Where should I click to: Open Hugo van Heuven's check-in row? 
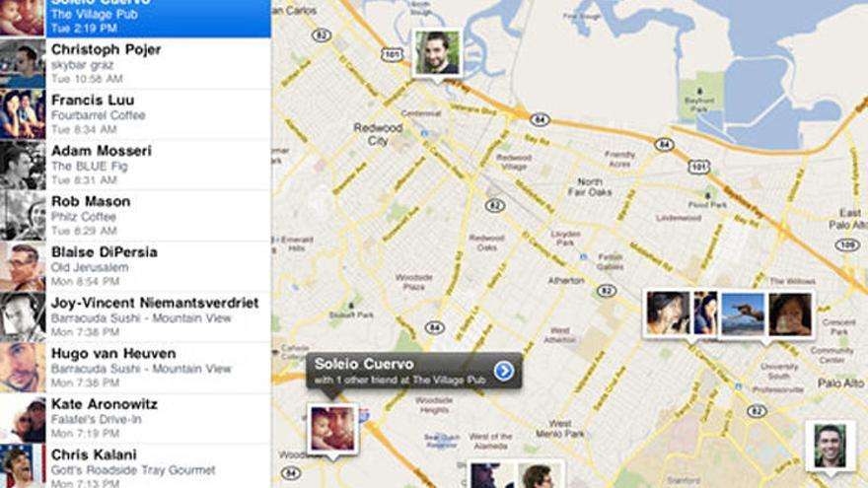click(136, 368)
